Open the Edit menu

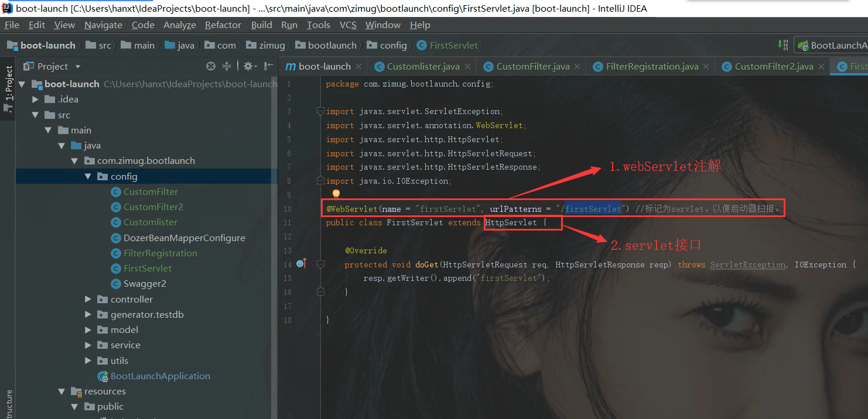pyautogui.click(x=37, y=25)
